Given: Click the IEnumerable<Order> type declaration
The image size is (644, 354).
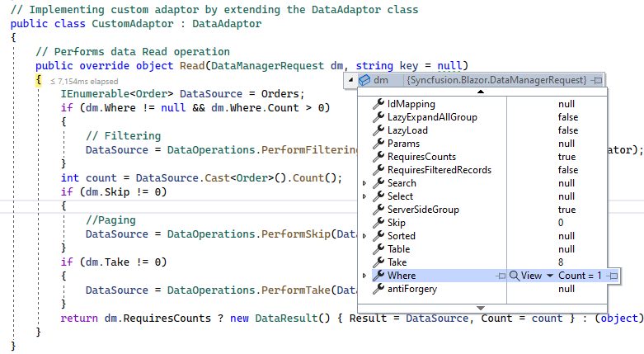Looking at the screenshot, I should tap(117, 94).
